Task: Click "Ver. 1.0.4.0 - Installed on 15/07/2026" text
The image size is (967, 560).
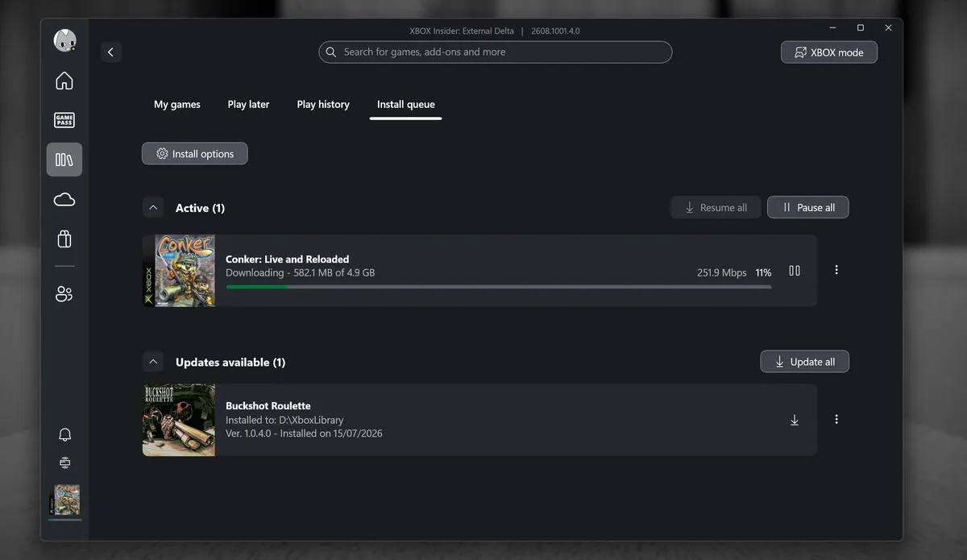Action: [304, 433]
